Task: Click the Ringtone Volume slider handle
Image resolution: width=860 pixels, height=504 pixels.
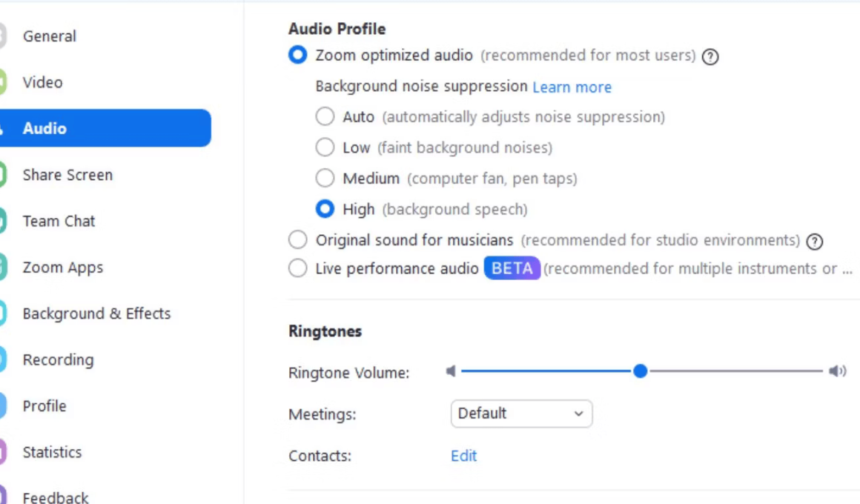Action: coord(640,371)
